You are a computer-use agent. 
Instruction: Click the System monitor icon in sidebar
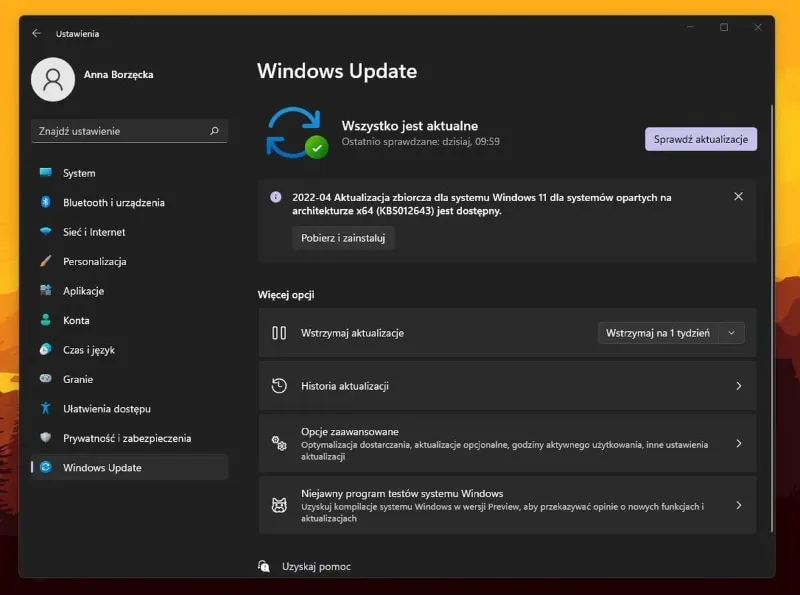(45, 173)
